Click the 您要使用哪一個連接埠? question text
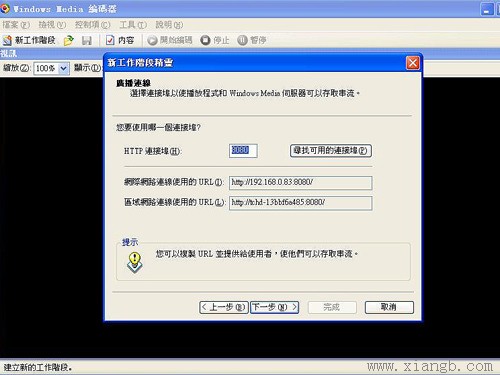The image size is (500, 375). (158, 127)
